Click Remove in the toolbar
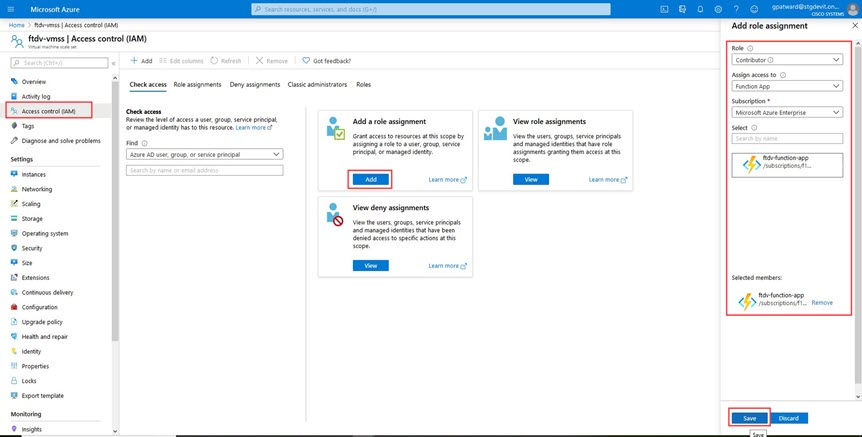This screenshot has height=437, width=862. [272, 60]
